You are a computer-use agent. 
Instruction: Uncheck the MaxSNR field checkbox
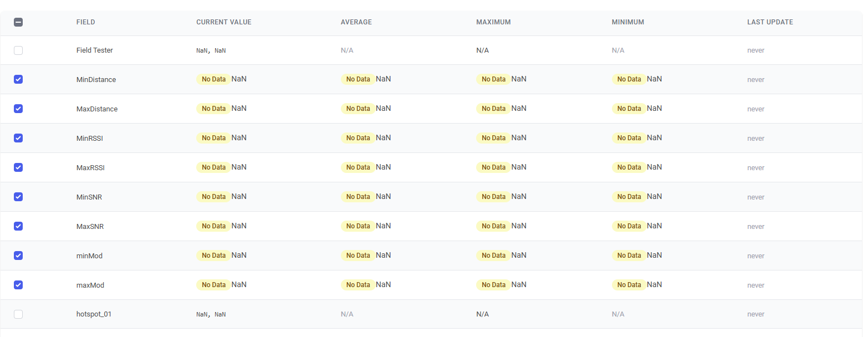18,226
